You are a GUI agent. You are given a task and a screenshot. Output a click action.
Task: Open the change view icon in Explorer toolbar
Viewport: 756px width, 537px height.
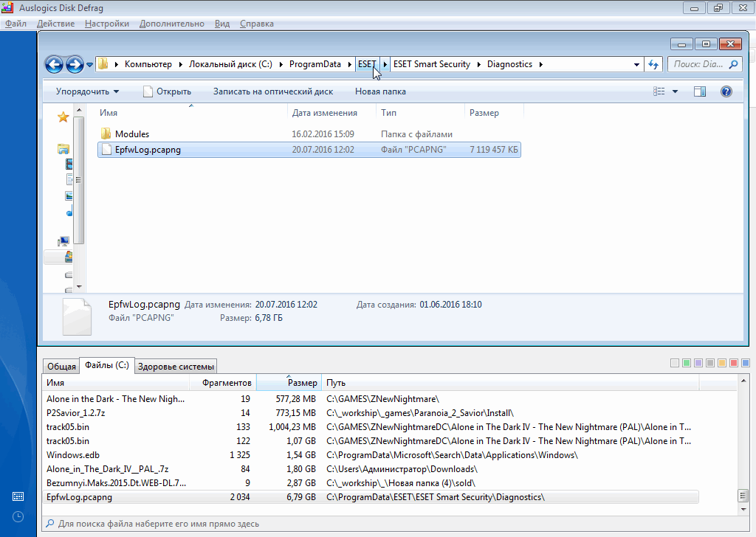tap(659, 91)
